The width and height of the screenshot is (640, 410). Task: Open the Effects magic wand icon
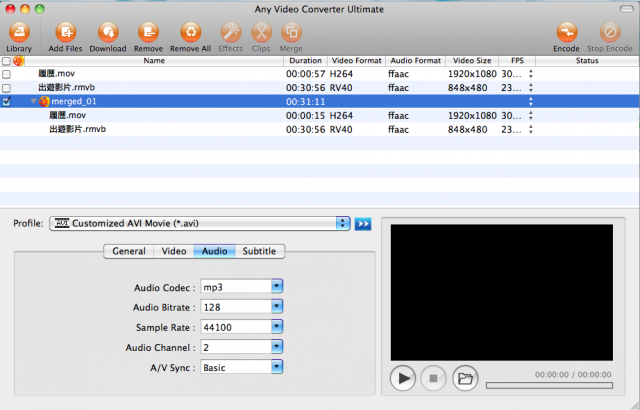pyautogui.click(x=231, y=32)
